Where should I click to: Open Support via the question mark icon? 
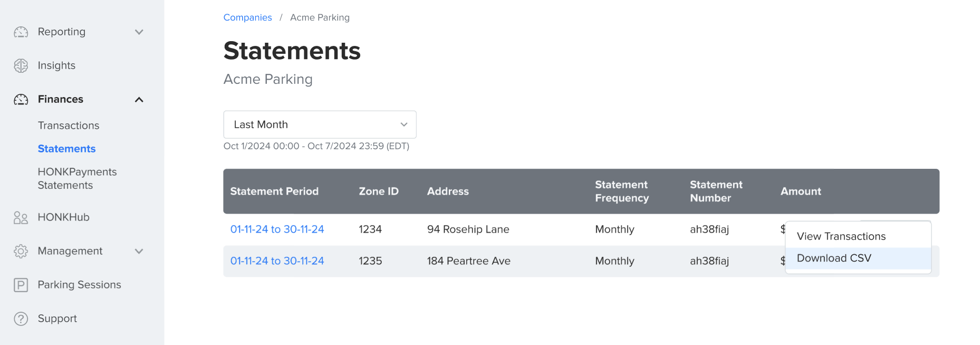coord(21,318)
